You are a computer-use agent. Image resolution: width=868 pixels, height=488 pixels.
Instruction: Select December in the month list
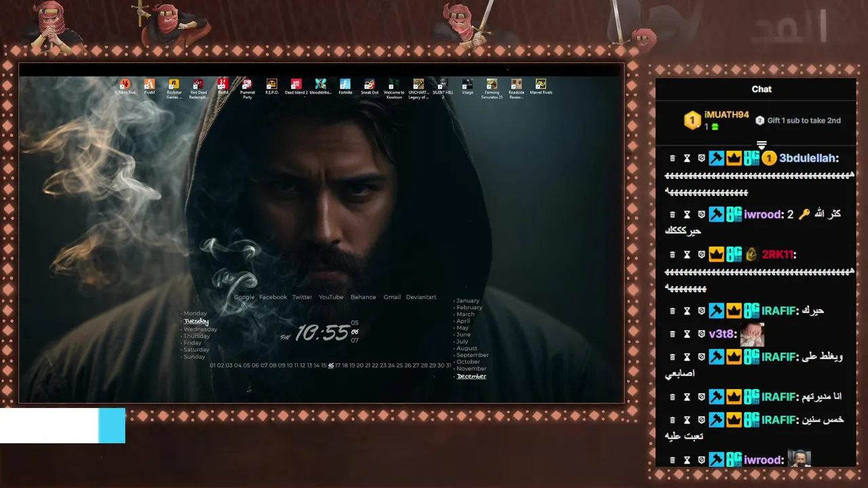point(471,376)
